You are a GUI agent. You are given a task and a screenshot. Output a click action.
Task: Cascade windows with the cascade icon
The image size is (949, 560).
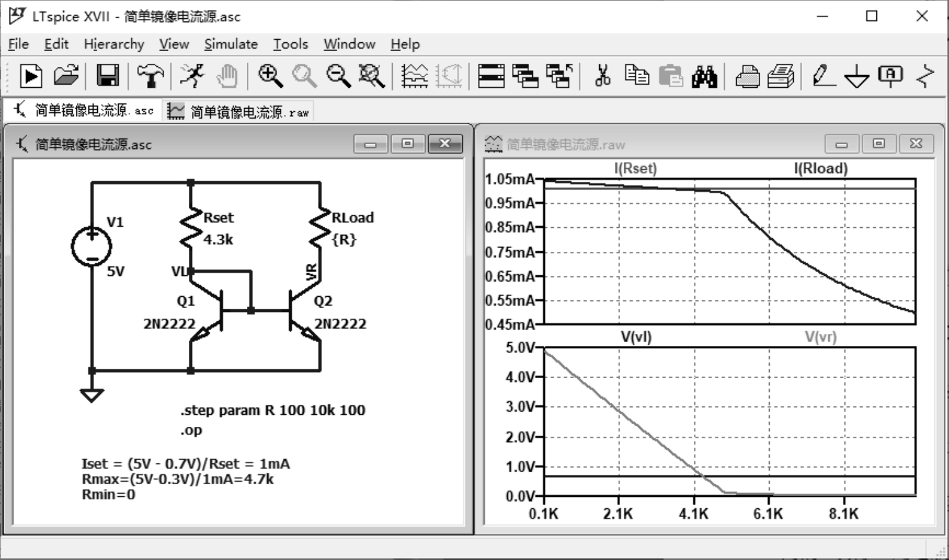click(525, 76)
